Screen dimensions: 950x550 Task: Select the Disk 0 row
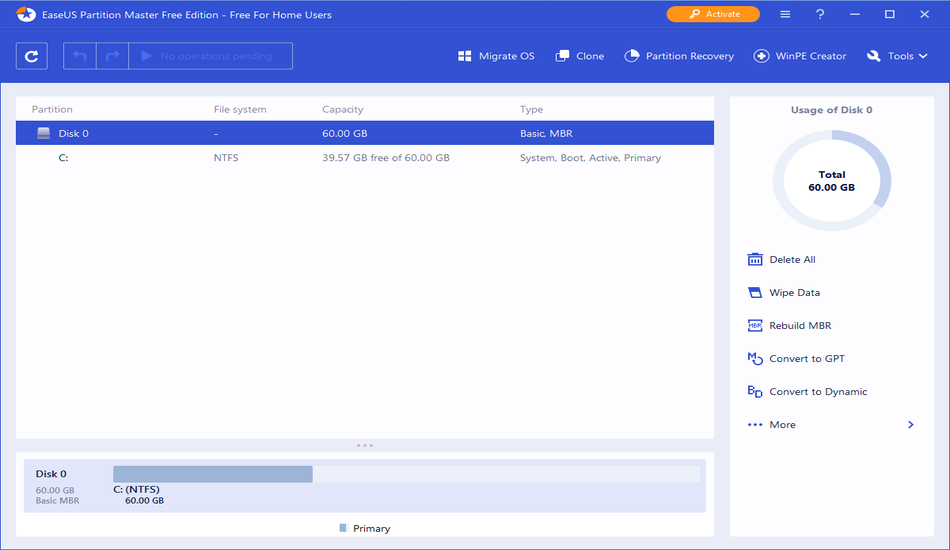tap(365, 133)
